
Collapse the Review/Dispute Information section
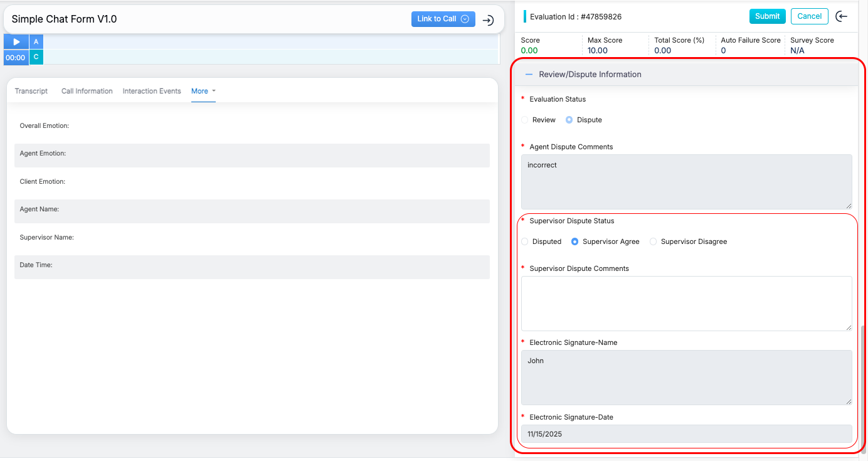coord(529,74)
